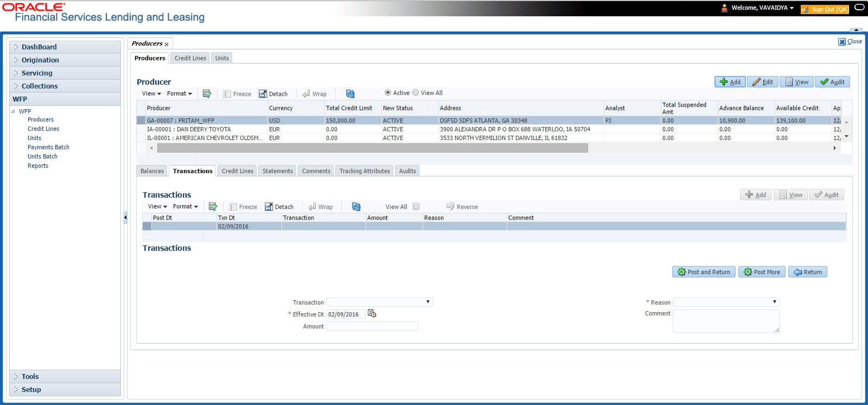The height and width of the screenshot is (405, 868).
Task: Click Freeze in the Transactions toolbar
Action: click(243, 207)
